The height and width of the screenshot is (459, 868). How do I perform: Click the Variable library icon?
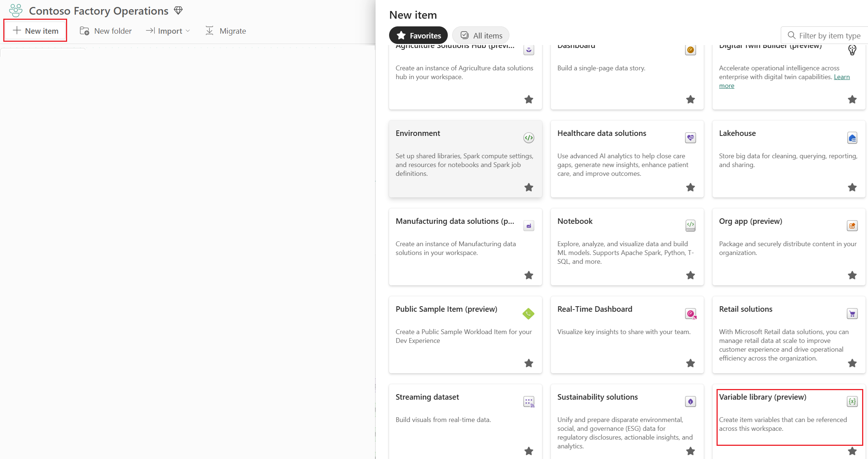[x=852, y=401]
